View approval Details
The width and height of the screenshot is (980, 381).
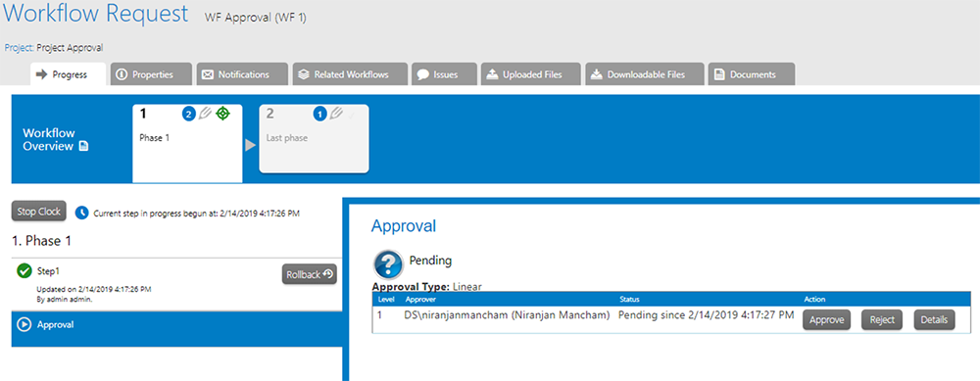click(935, 320)
